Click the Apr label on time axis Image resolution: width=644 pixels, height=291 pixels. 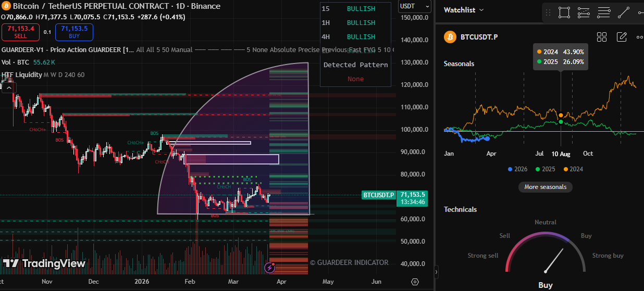(281, 282)
